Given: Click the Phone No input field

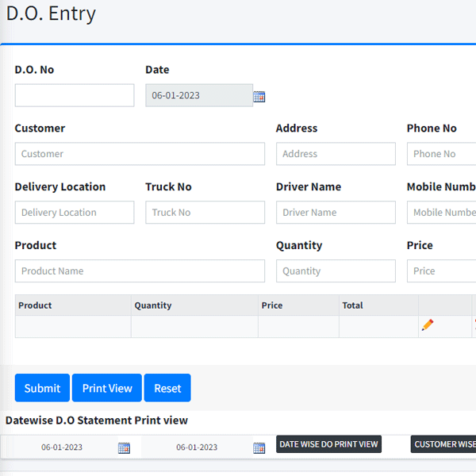Looking at the screenshot, I should click(x=442, y=154).
